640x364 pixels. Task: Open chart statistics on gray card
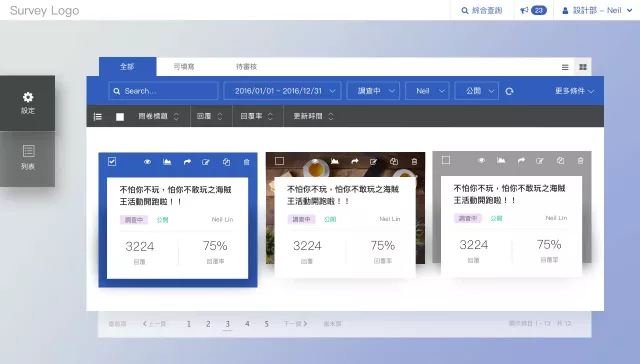tap(501, 160)
